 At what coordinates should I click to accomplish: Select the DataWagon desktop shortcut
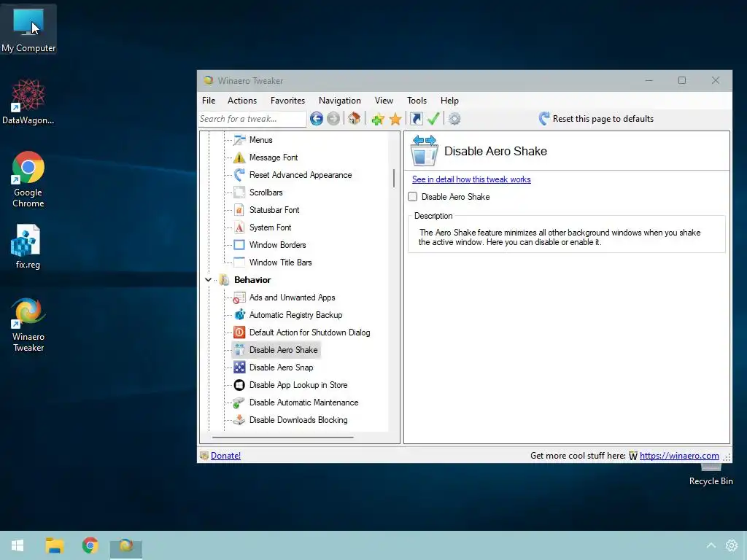click(28, 102)
